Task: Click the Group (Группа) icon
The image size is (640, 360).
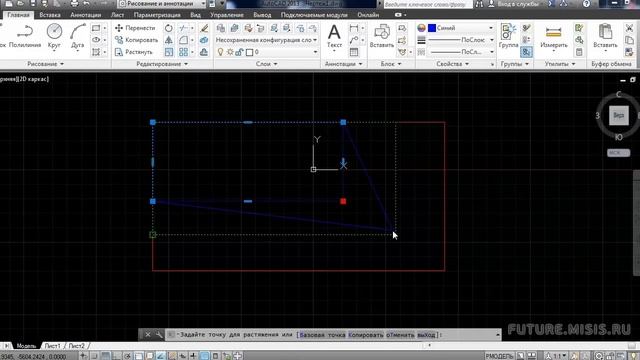Action: click(x=508, y=37)
